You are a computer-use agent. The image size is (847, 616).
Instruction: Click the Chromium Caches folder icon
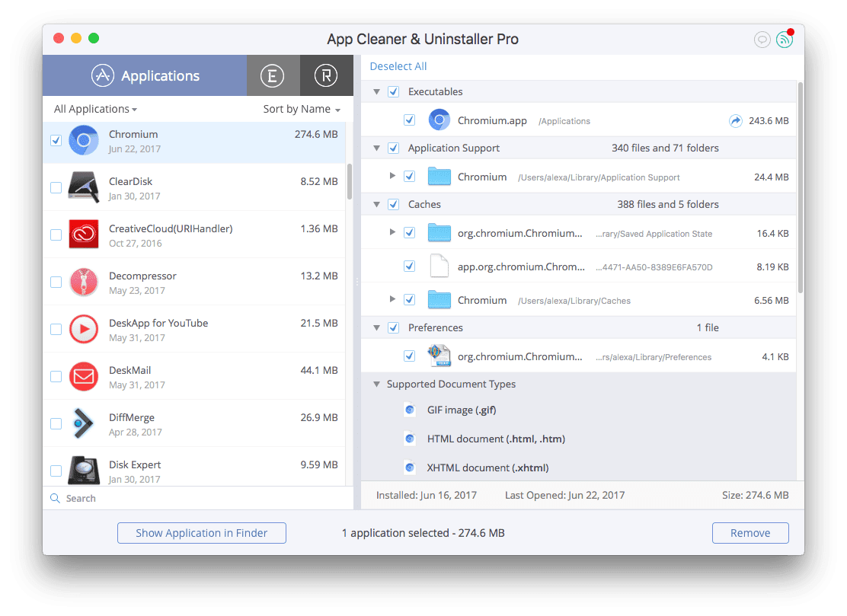pyautogui.click(x=439, y=300)
